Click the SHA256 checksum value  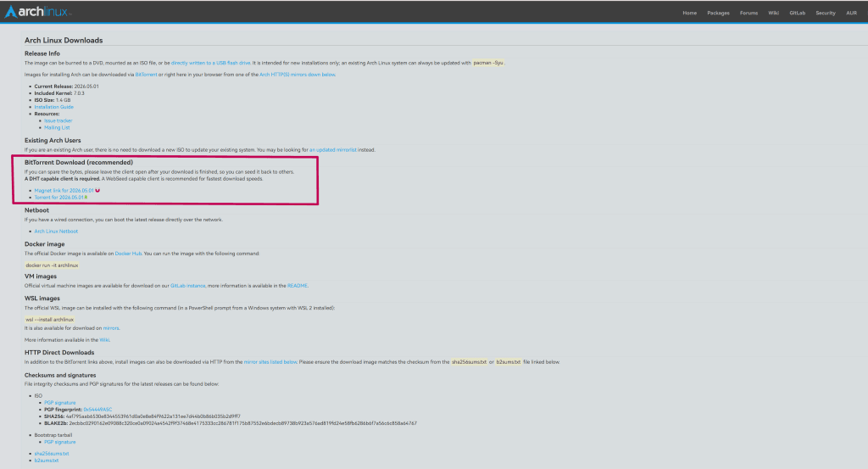(x=153, y=416)
